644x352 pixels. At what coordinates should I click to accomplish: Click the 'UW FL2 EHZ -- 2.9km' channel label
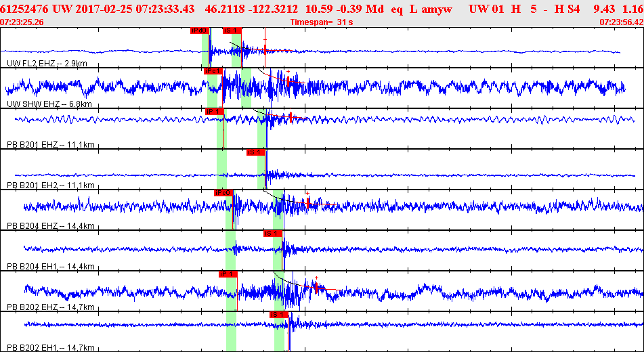pos(47,64)
